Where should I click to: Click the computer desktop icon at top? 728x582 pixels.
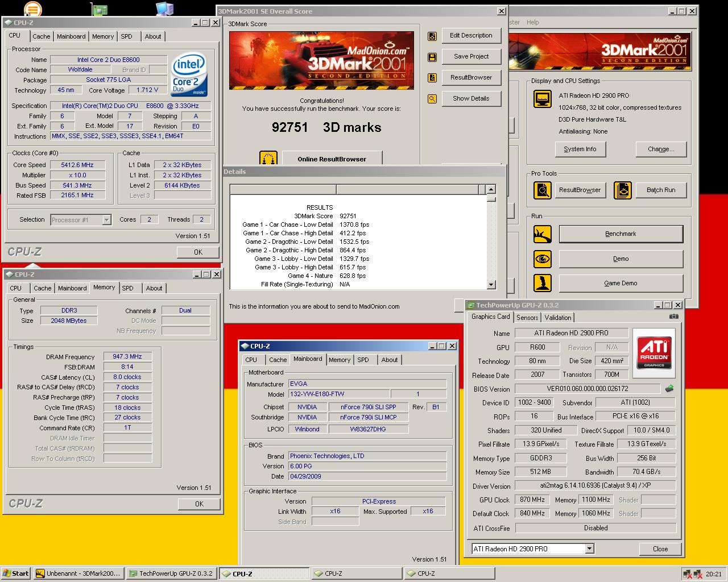(x=165, y=8)
